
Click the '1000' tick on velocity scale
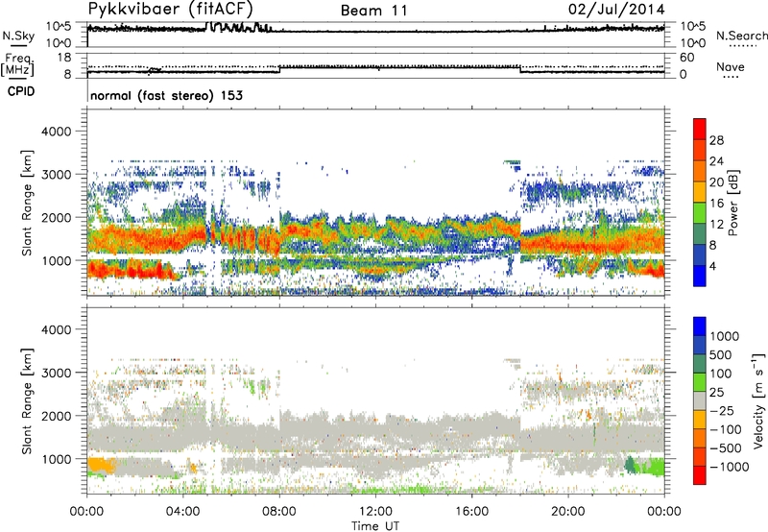(724, 336)
